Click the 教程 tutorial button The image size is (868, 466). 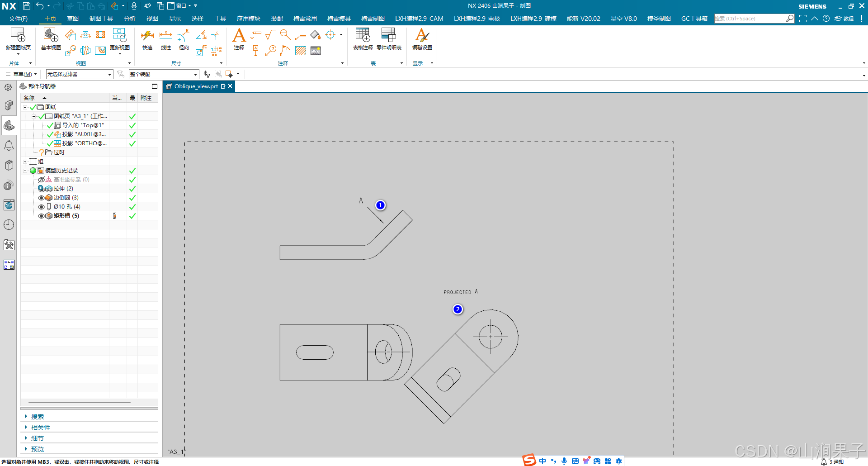coord(844,19)
